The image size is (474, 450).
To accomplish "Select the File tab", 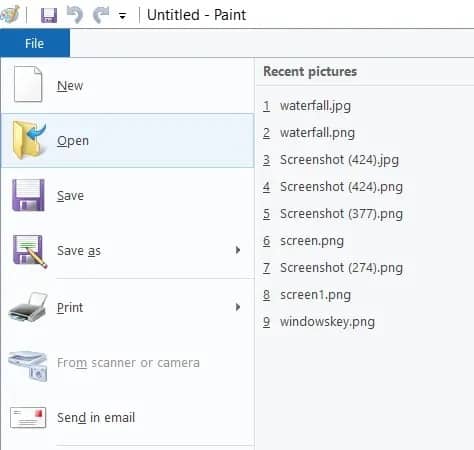I will coord(35,43).
